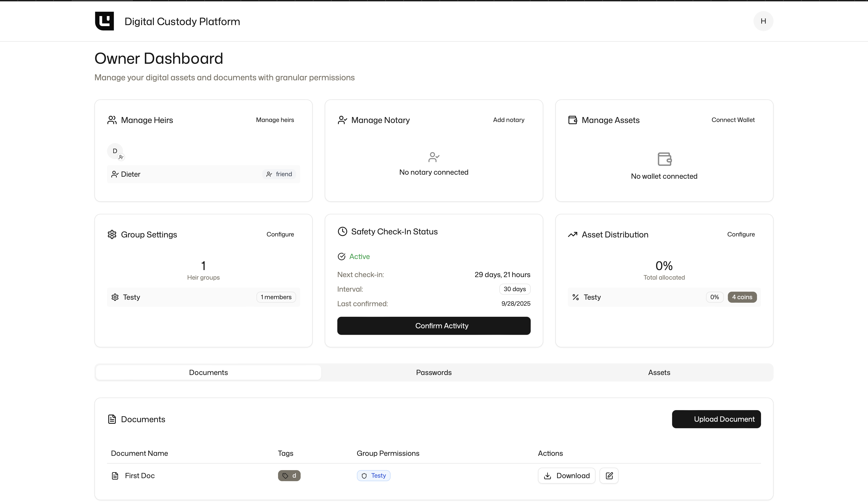The image size is (868, 503).
Task: Click the Safety Check-In clock icon
Action: tap(342, 231)
